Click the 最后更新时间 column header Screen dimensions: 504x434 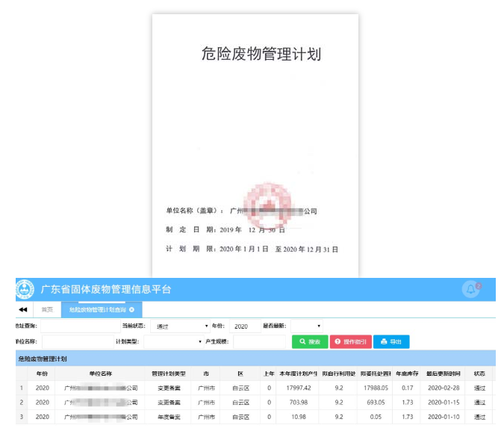(444, 373)
